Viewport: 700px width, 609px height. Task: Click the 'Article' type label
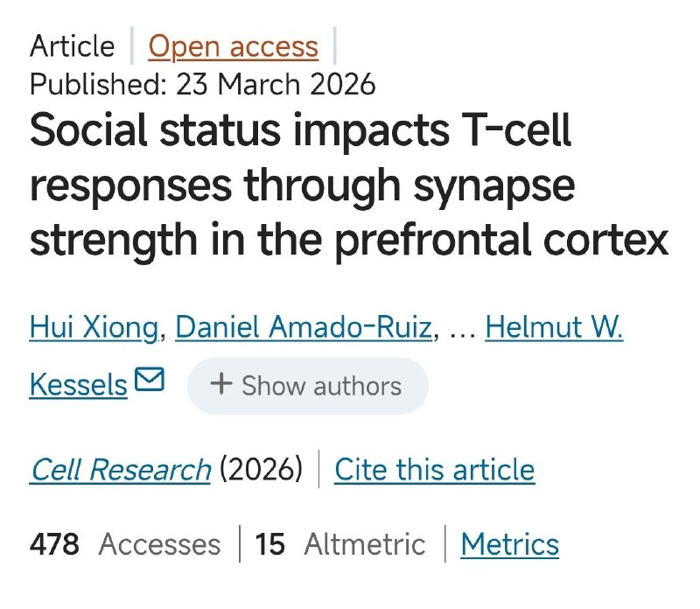(72, 46)
